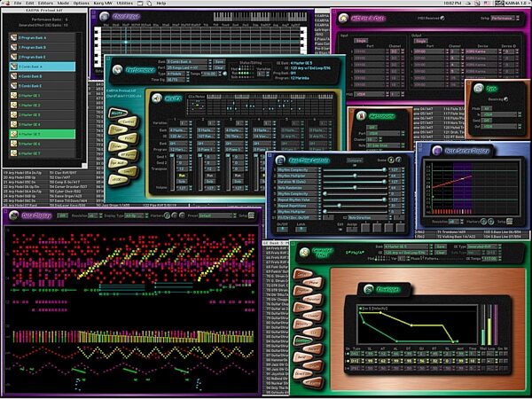Click the Chord Edit window round icon
This screenshot has height=399, width=532.
tap(105, 16)
